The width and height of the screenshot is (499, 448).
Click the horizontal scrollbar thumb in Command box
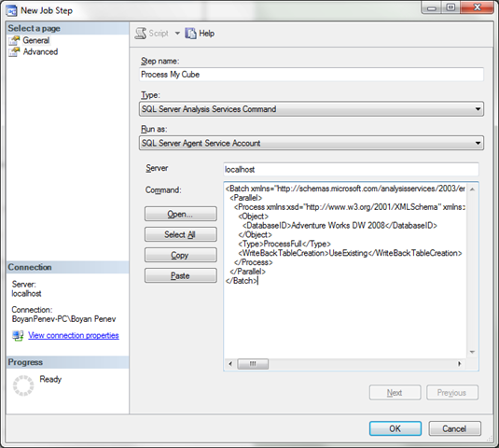253,364
